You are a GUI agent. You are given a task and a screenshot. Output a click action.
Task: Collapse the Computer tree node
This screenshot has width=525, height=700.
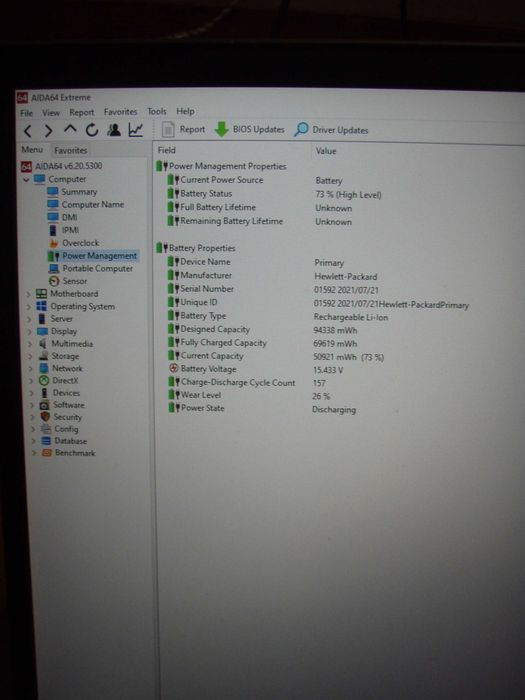(x=26, y=179)
